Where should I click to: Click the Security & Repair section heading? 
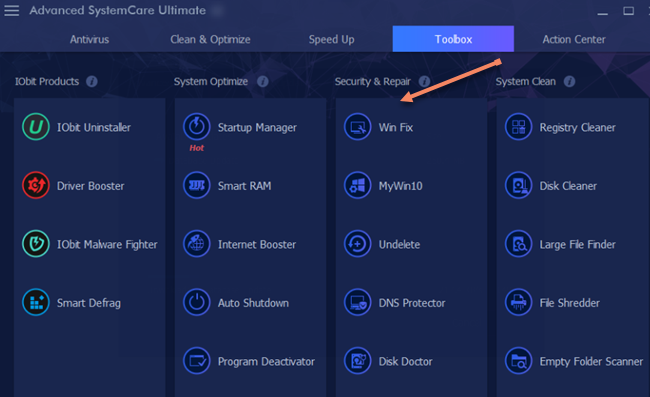(x=372, y=82)
